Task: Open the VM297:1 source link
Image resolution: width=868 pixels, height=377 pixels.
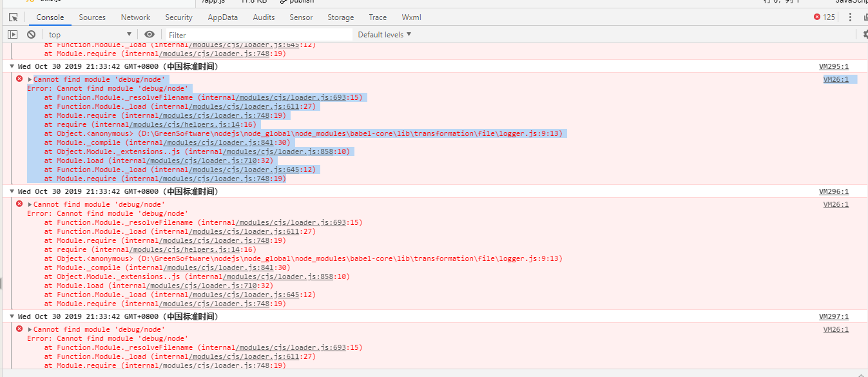Action: (834, 316)
